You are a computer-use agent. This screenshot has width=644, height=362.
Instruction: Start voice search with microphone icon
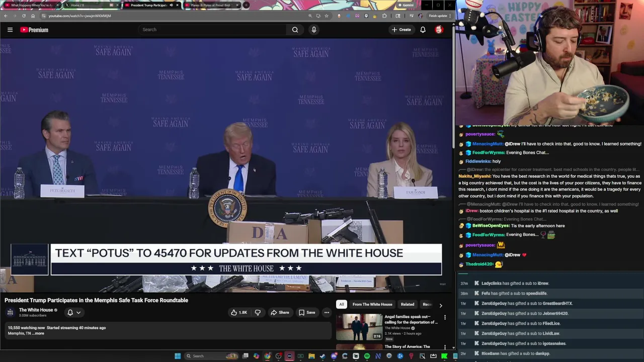click(314, 30)
